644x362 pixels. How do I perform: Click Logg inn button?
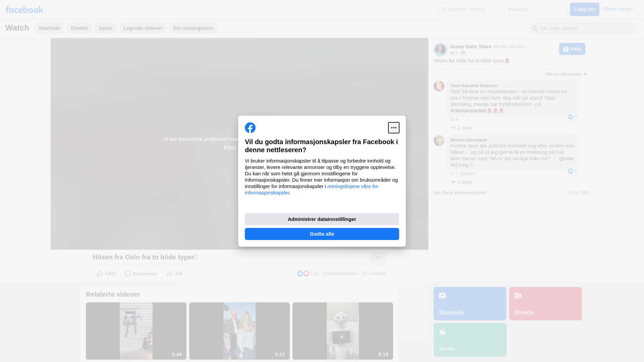[584, 9]
